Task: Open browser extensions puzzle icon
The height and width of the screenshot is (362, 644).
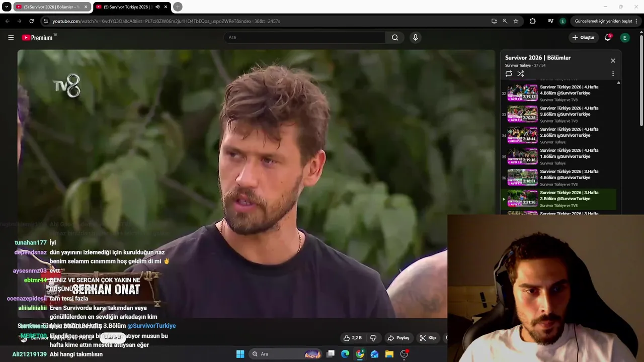Action: click(x=533, y=21)
